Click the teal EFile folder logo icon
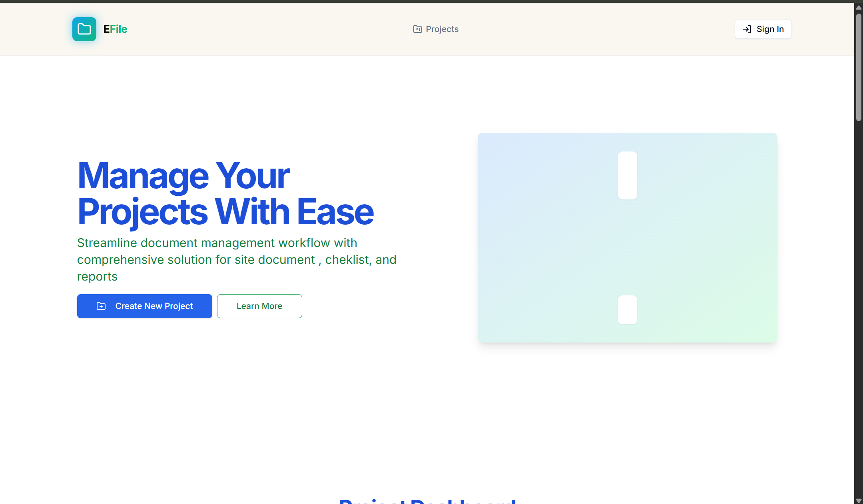 coord(84,29)
